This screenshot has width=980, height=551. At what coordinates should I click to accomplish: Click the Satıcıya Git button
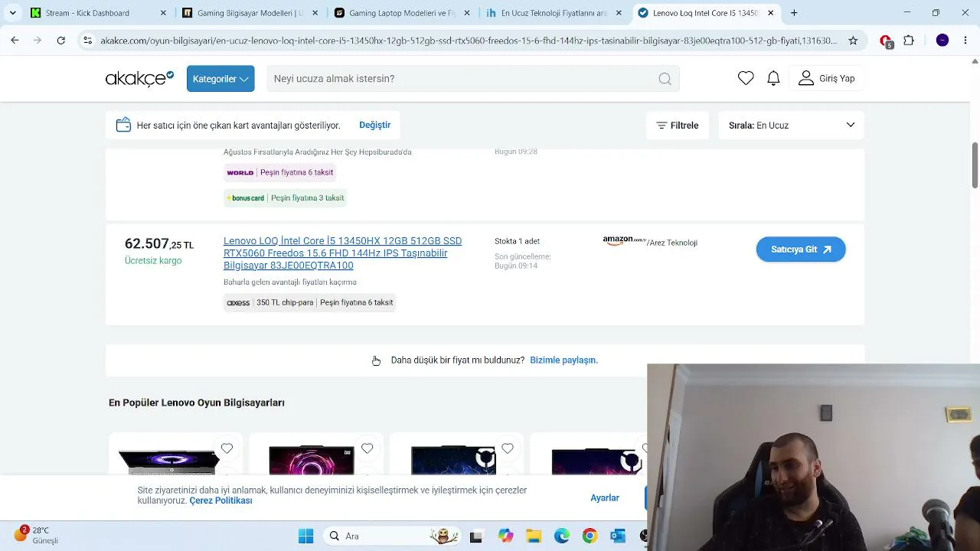click(801, 249)
